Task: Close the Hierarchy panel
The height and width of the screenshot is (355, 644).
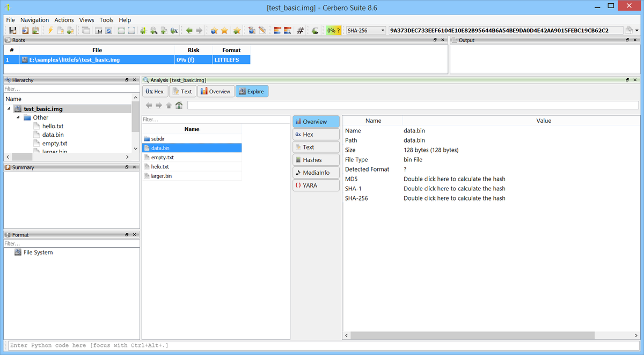Action: [135, 80]
